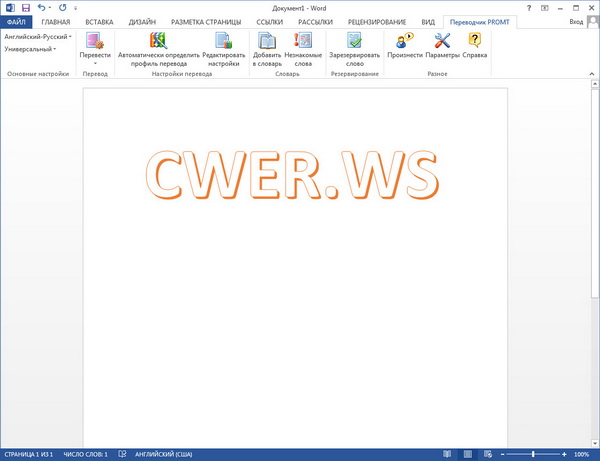Viewport: 600px width, 461px height.
Task: Click the zoom slider in status bar
Action: pos(532,454)
